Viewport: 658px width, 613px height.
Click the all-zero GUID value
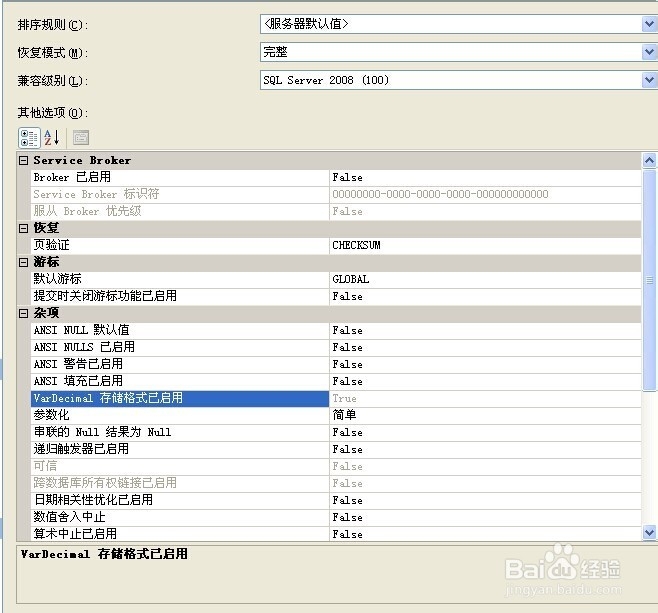(x=440, y=194)
